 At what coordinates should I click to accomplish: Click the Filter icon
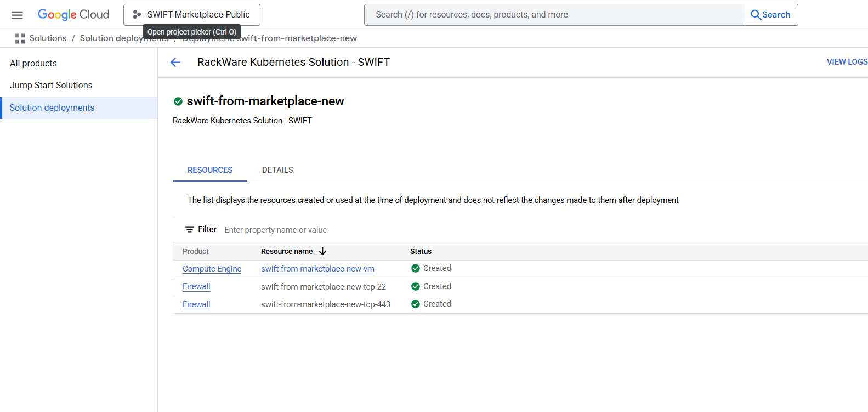(x=190, y=229)
